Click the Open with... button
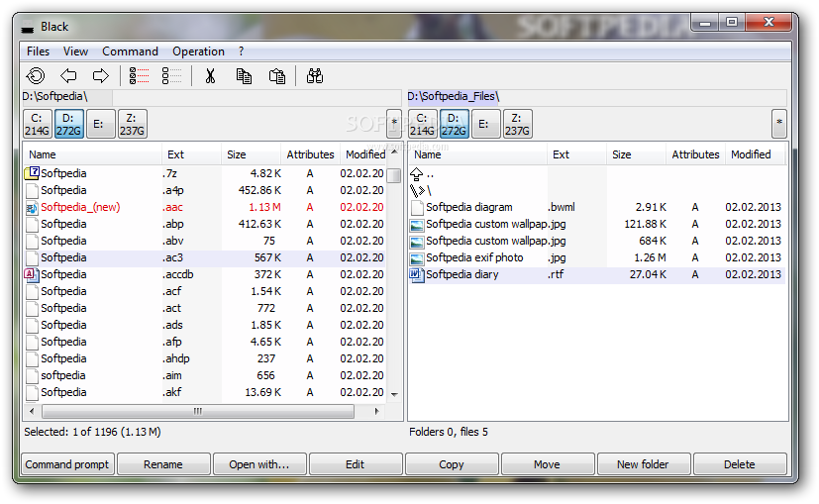819x504 pixels. point(259,464)
